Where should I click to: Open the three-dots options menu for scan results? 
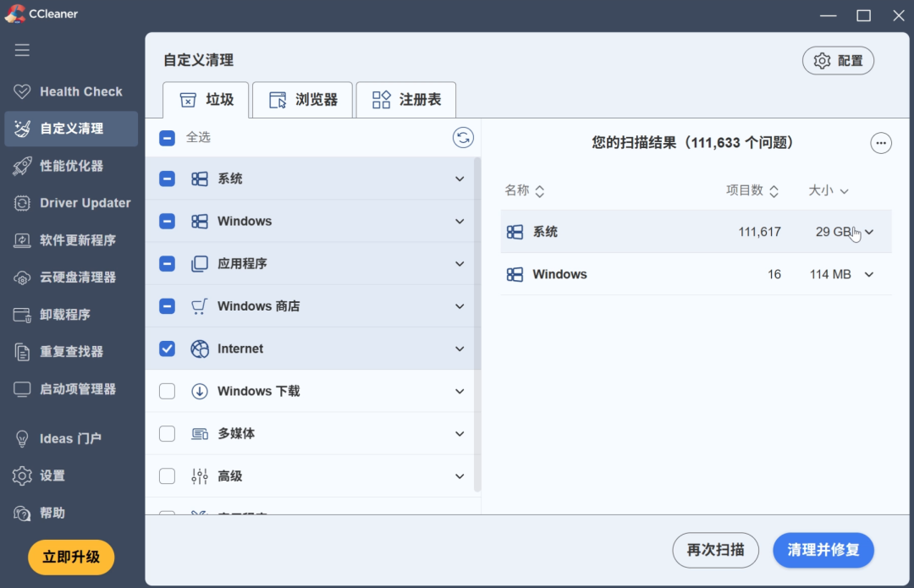point(881,143)
